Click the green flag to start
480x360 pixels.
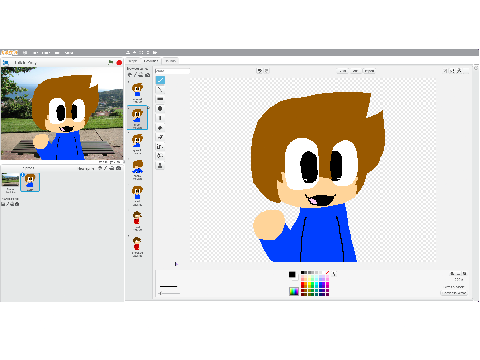pyautogui.click(x=111, y=62)
